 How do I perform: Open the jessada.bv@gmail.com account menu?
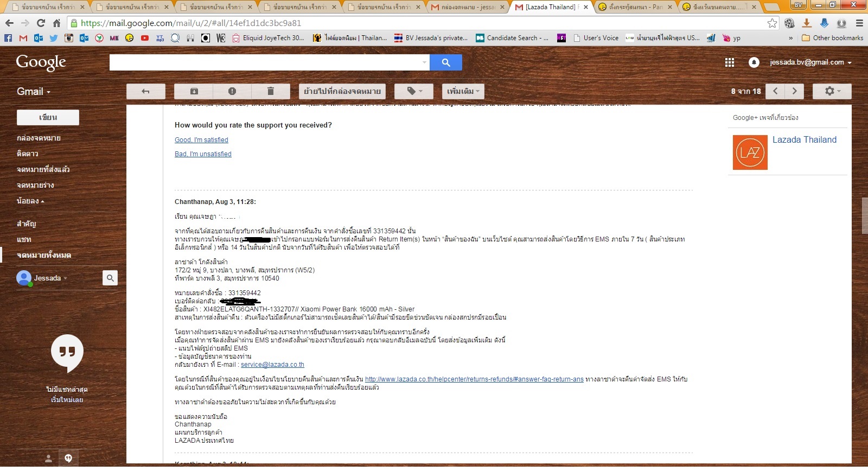(x=810, y=62)
